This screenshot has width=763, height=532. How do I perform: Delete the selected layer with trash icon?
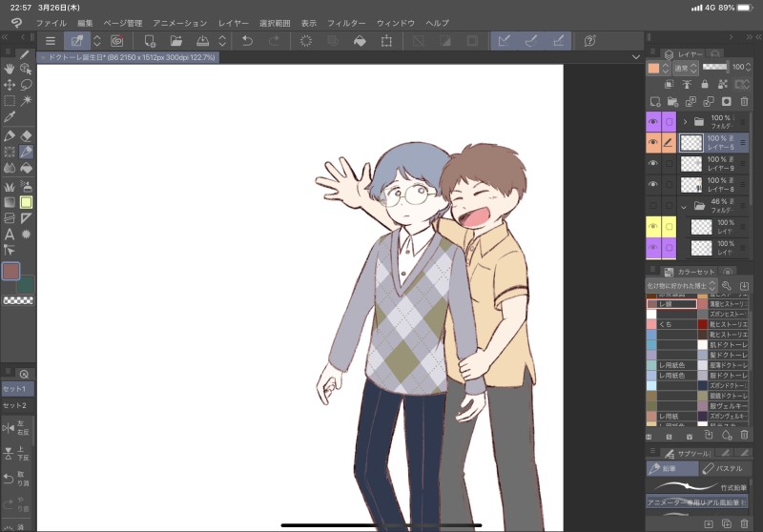(745, 101)
